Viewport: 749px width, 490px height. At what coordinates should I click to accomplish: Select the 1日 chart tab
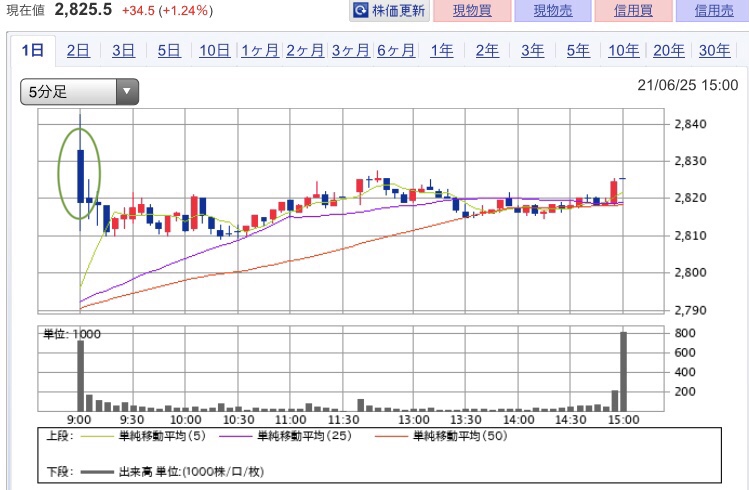tap(33, 50)
